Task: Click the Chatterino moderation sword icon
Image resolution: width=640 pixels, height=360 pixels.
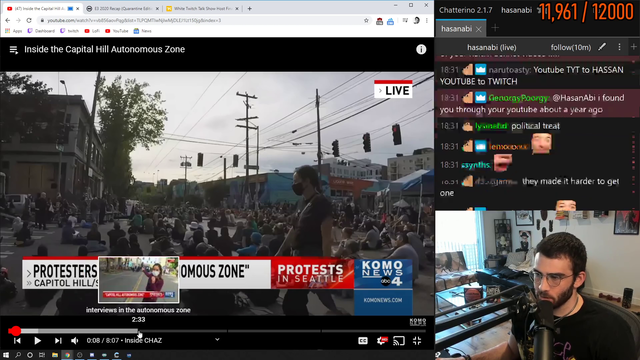Action: click(x=602, y=47)
